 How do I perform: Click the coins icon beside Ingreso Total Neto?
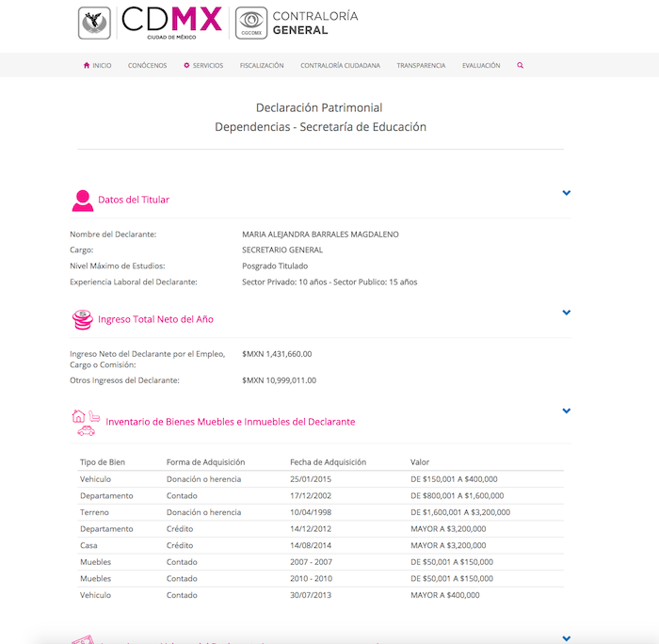coord(83,319)
